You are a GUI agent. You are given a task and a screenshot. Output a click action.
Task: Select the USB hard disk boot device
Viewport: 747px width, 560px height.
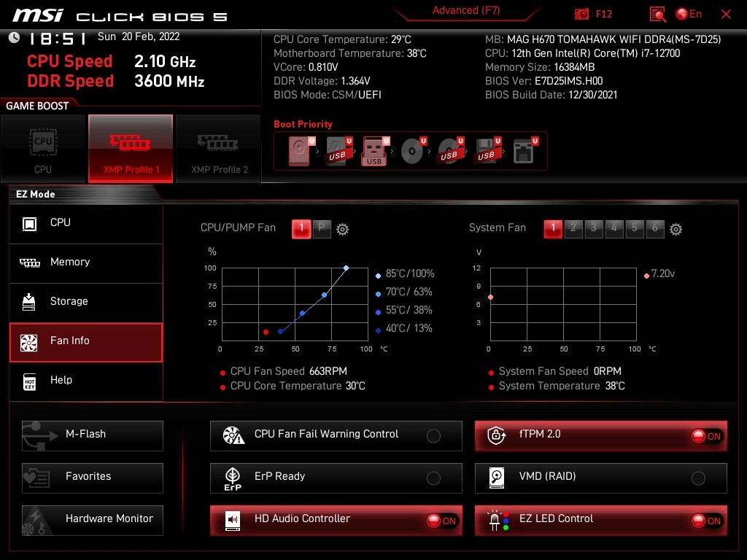(x=338, y=151)
